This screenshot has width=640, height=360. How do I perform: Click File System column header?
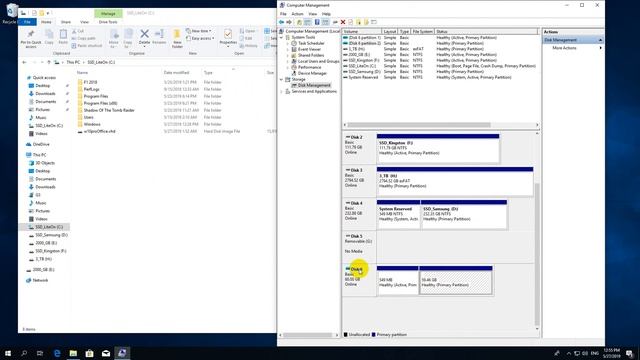pos(422,31)
